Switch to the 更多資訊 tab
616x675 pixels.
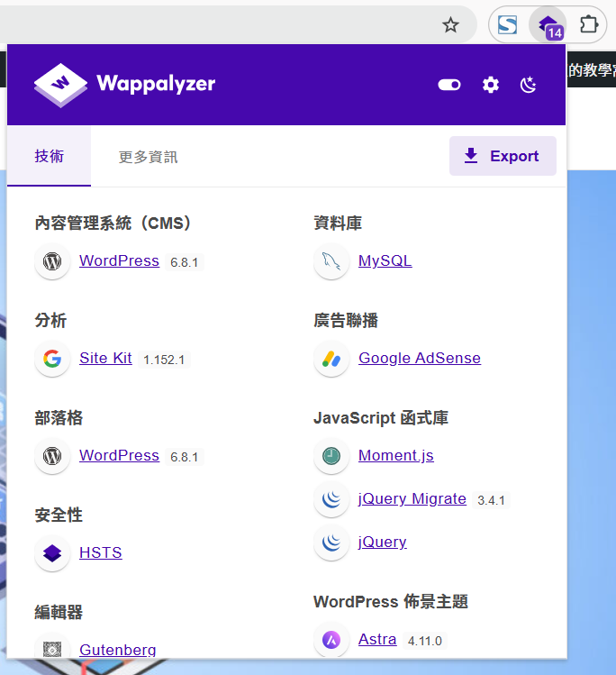click(x=148, y=157)
